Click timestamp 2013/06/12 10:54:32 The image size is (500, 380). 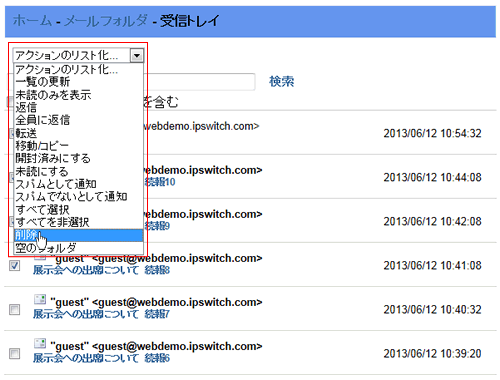pyautogui.click(x=432, y=134)
